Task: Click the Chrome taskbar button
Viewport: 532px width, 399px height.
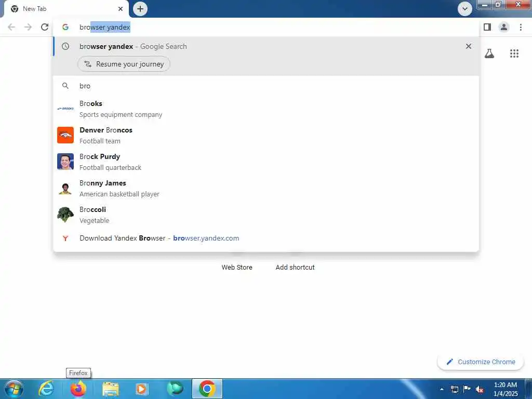Action: [207, 389]
